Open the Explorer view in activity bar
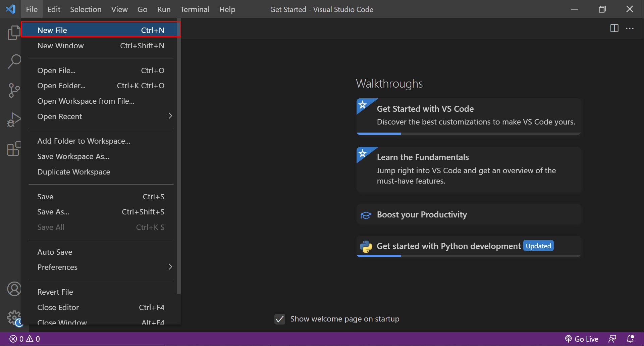The height and width of the screenshot is (346, 644). pos(14,33)
